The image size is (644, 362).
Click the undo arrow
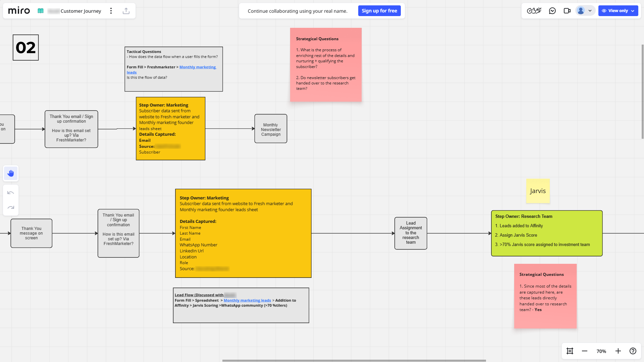(x=11, y=193)
